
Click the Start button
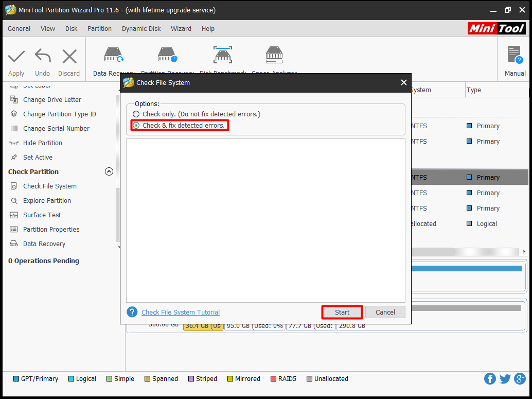(x=342, y=312)
